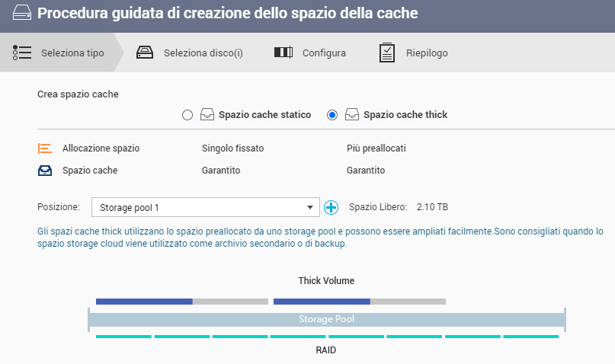615x364 pixels.
Task: Expand the Posizione dropdown arrow
Action: (x=310, y=207)
